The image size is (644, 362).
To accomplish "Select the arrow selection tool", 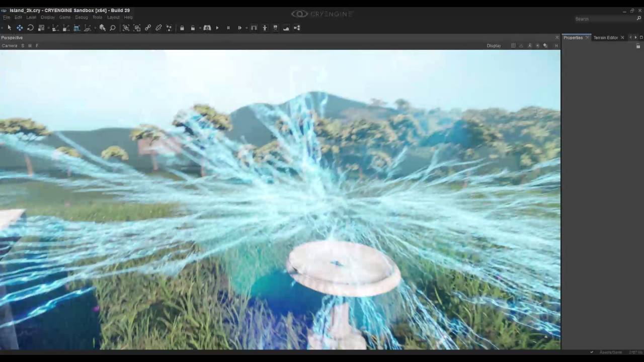I will point(9,28).
